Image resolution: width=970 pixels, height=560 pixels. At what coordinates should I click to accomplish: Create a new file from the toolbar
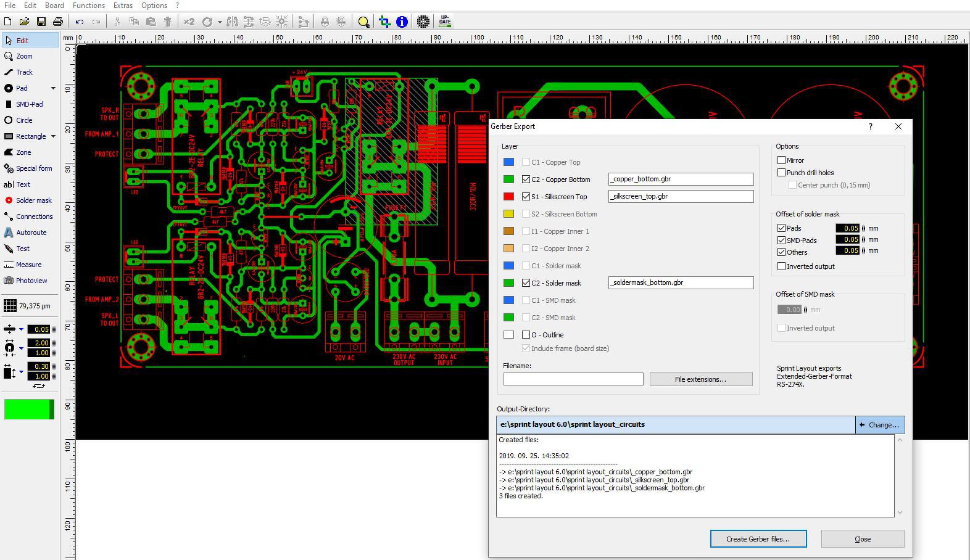tap(7, 22)
